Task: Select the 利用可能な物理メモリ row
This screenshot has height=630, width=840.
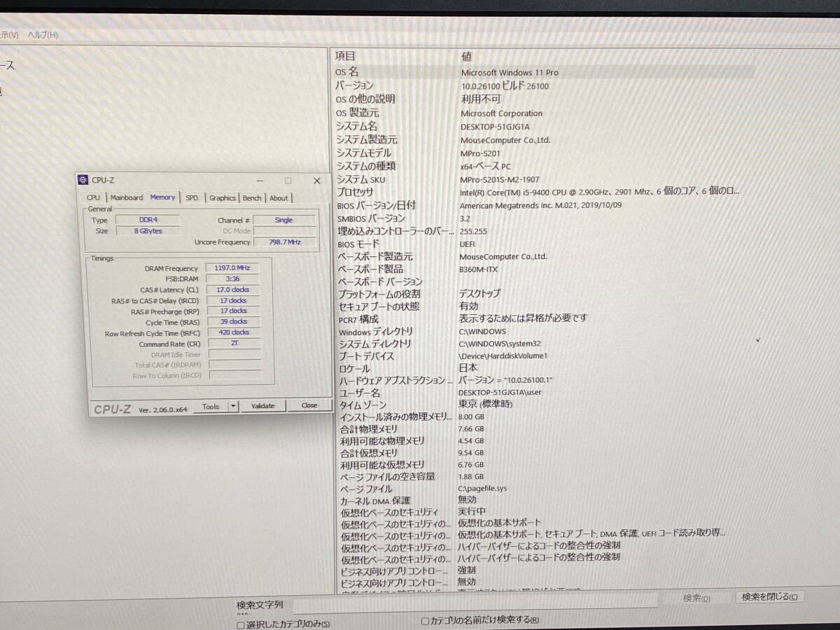Action: 544,441
